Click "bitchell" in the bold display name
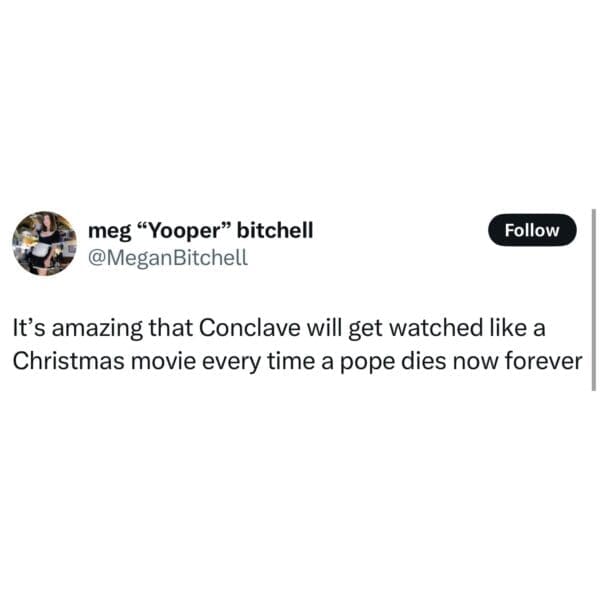The image size is (600, 600). [x=275, y=230]
